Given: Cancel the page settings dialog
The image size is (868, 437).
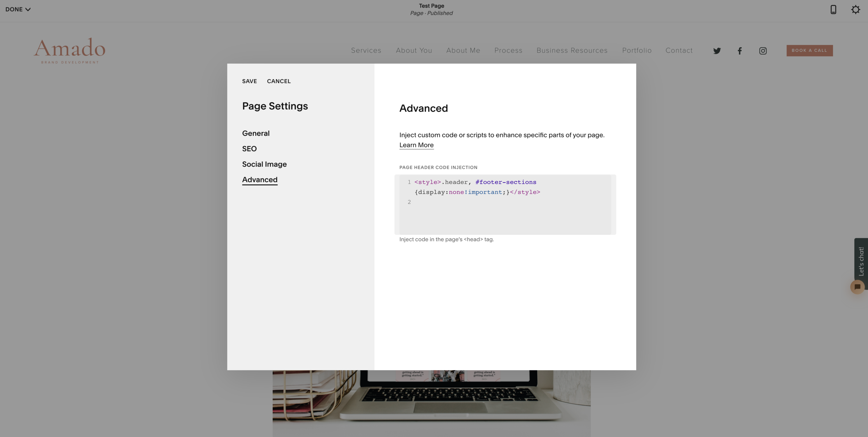Looking at the screenshot, I should [x=278, y=81].
